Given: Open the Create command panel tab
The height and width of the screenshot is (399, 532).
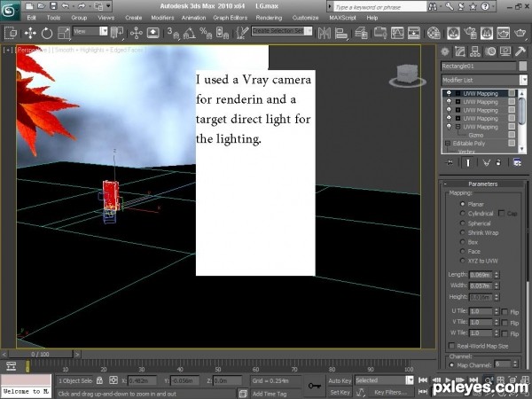Looking at the screenshot, I should tap(445, 51).
